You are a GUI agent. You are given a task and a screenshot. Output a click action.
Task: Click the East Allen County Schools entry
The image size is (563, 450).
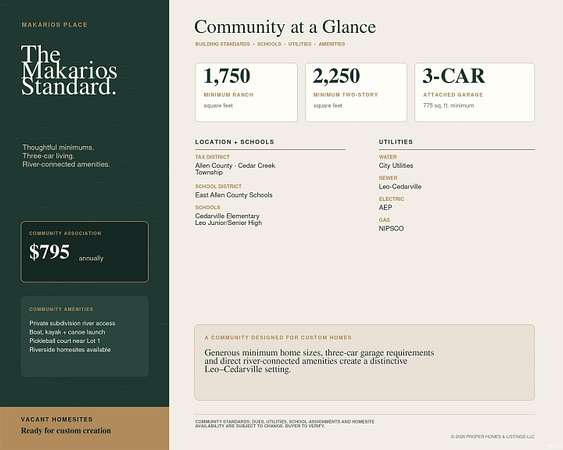click(234, 195)
